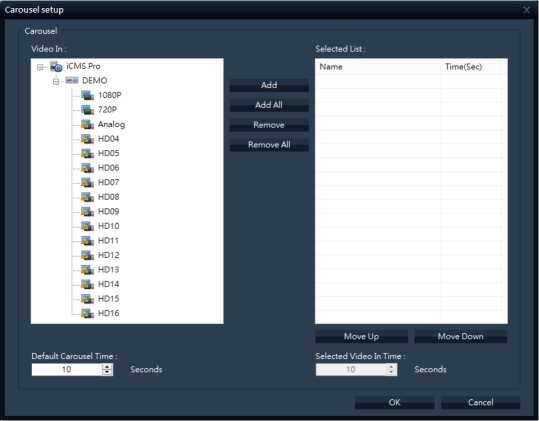Image resolution: width=539 pixels, height=421 pixels.
Task: Select the 1080P camera icon
Action: (87, 95)
